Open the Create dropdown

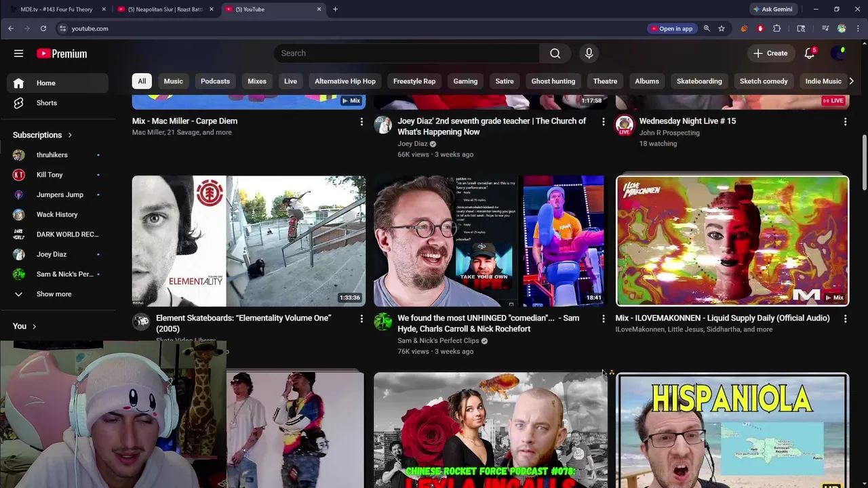click(x=771, y=54)
